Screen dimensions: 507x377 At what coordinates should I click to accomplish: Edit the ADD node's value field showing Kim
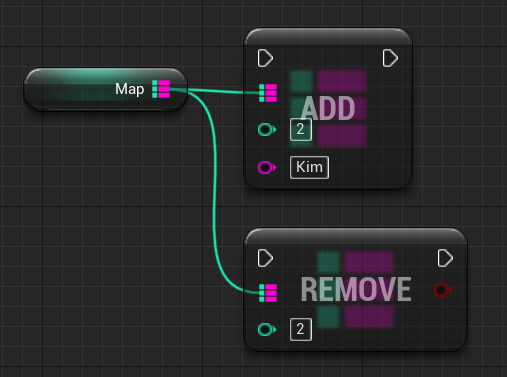309,167
